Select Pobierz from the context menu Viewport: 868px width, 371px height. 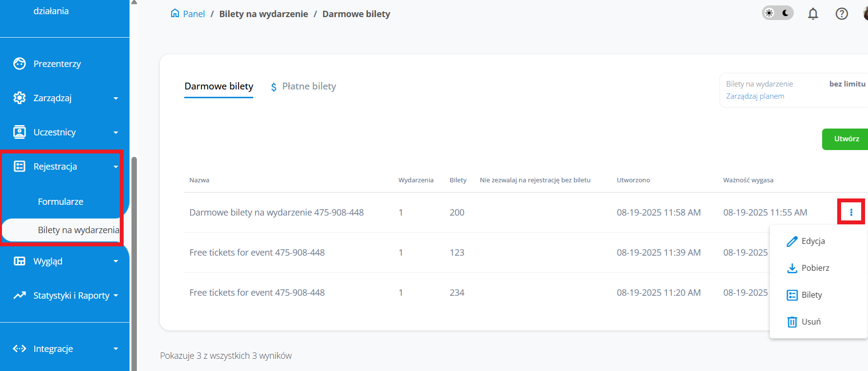(815, 268)
